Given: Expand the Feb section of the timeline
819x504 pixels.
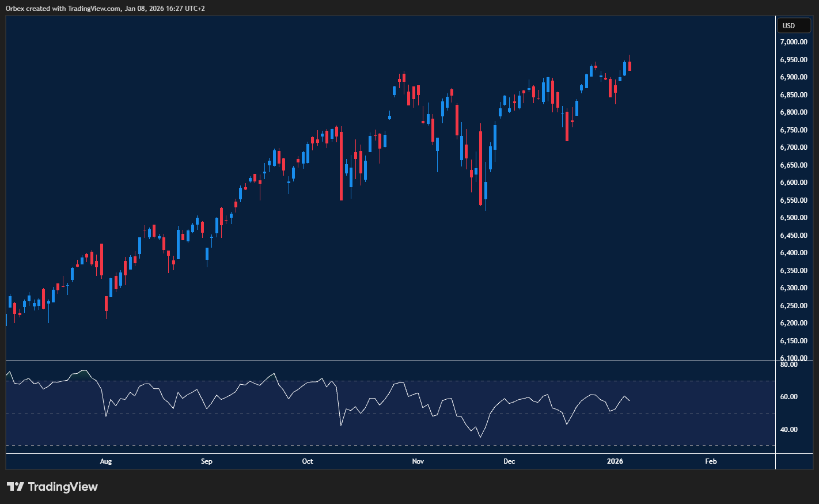Looking at the screenshot, I should coord(710,461).
